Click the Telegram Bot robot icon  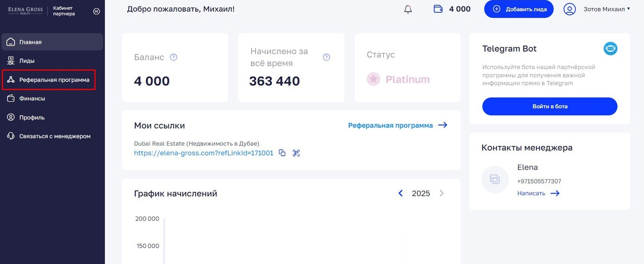pyautogui.click(x=610, y=49)
